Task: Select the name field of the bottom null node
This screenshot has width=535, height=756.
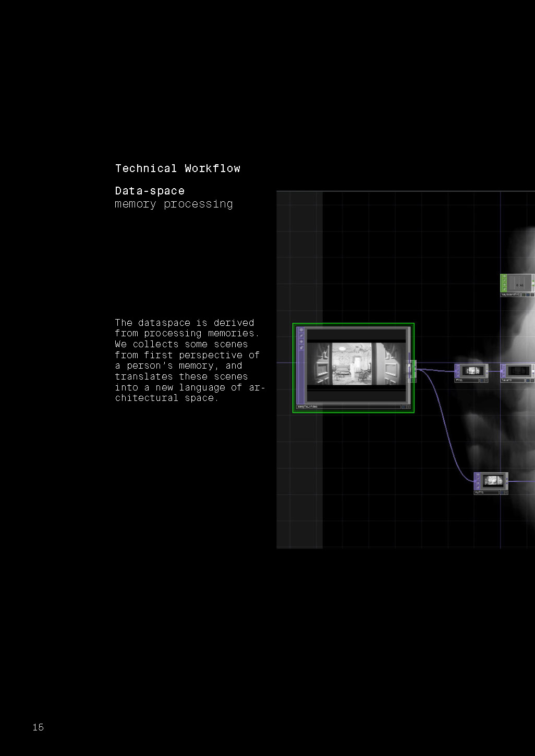Action: [x=487, y=492]
